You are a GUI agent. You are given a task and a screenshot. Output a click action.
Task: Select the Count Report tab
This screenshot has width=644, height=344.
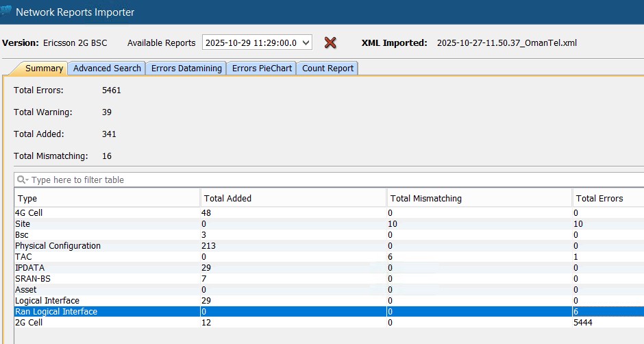pyautogui.click(x=327, y=68)
